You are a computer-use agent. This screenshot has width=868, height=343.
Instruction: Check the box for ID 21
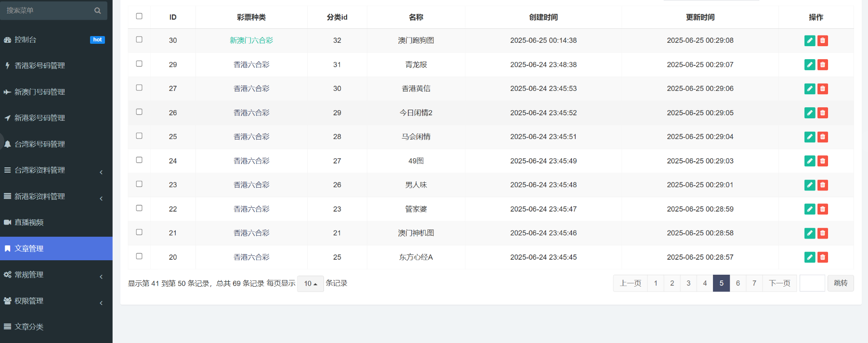click(x=139, y=232)
